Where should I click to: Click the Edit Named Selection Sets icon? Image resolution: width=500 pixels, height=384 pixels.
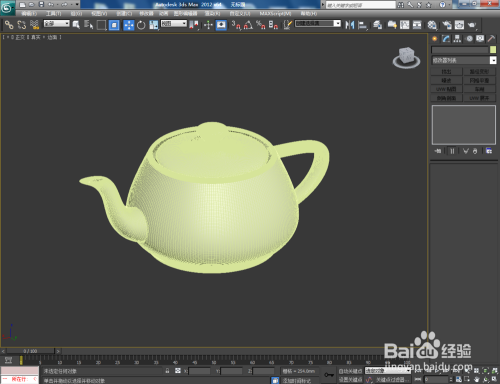[288, 25]
